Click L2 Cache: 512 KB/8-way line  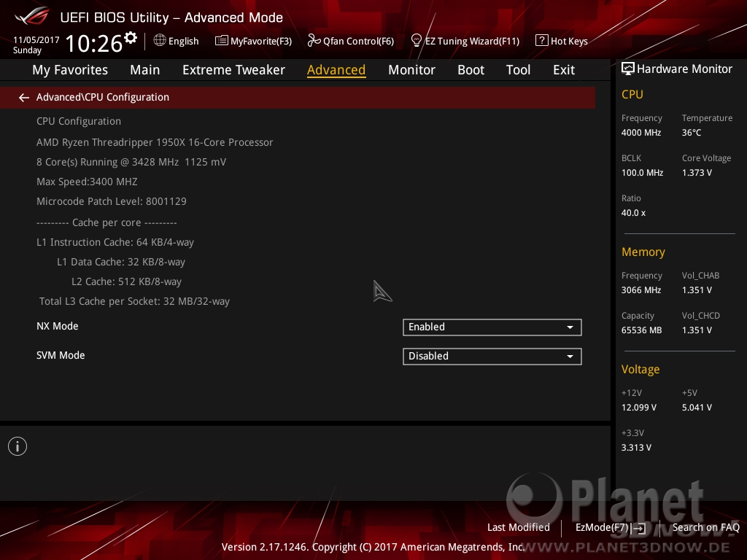coord(126,281)
